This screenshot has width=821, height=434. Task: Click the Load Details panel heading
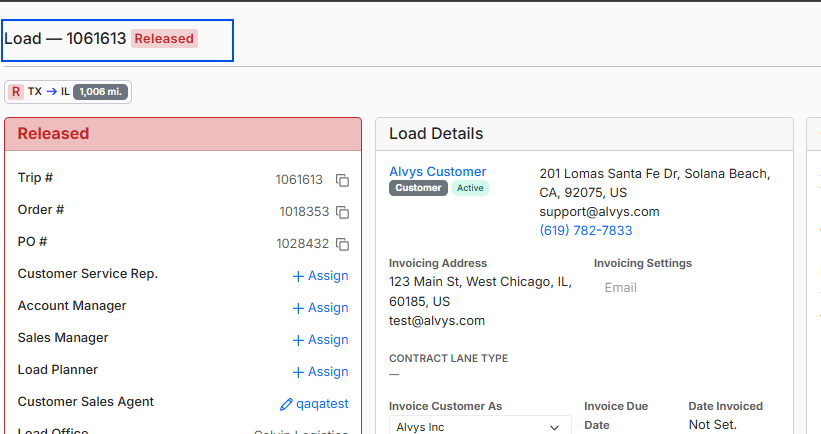coord(436,133)
